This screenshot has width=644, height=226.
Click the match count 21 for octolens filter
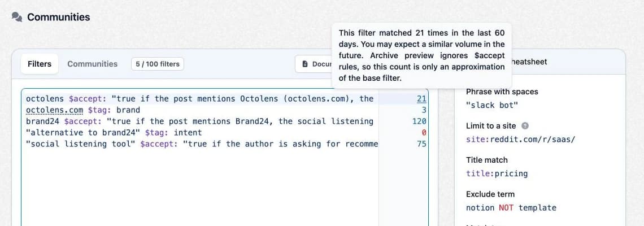pyautogui.click(x=422, y=99)
